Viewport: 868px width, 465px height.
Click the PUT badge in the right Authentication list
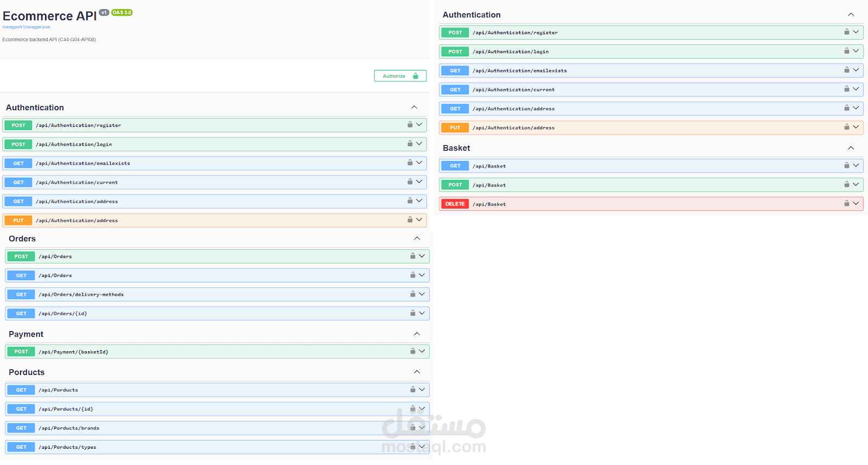(x=455, y=128)
